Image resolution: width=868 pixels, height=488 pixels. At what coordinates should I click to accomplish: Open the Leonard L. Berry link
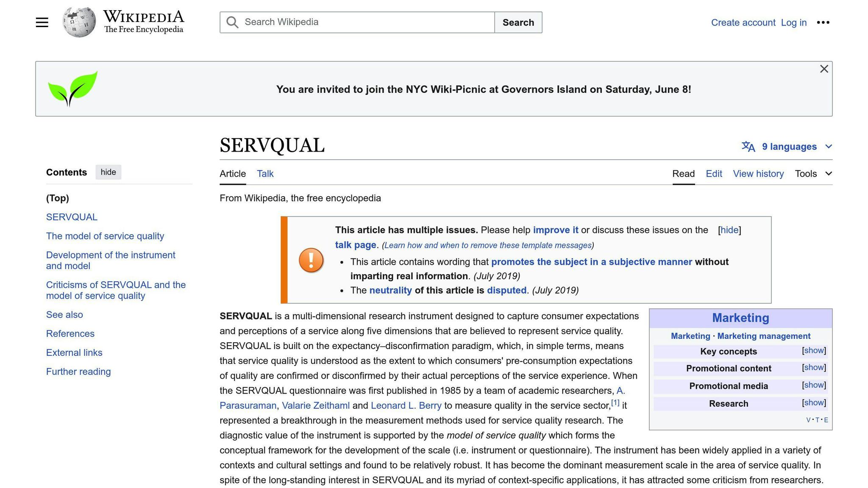tap(406, 405)
